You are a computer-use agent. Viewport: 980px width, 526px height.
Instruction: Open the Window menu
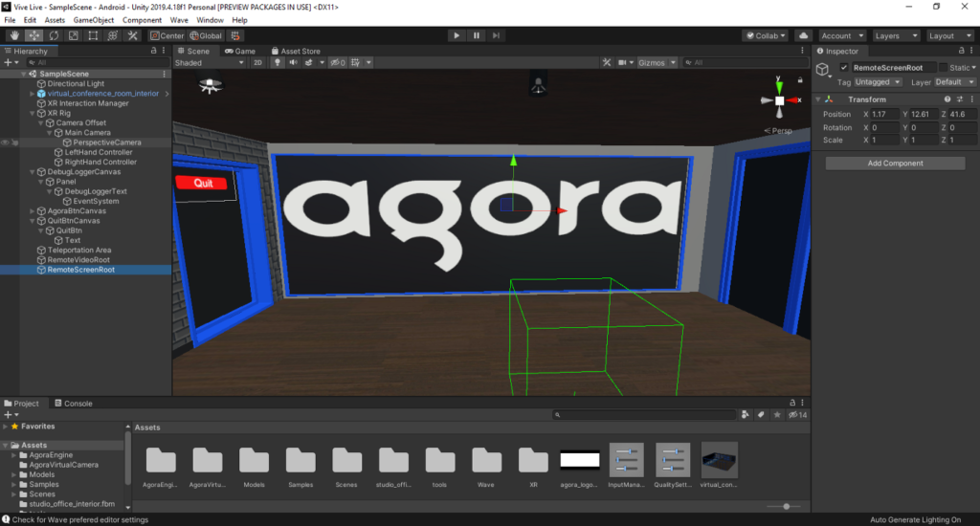(210, 20)
